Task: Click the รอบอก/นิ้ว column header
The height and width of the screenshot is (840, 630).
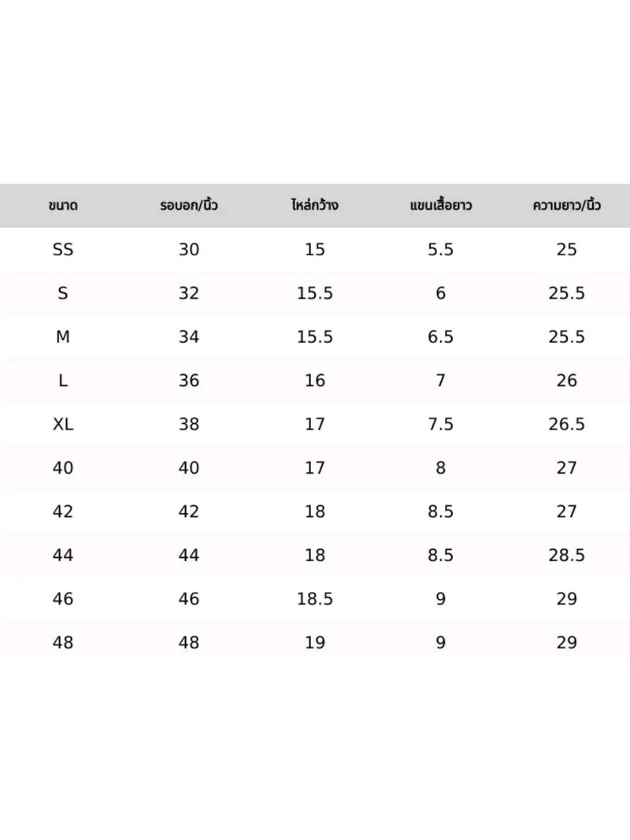Action: [x=189, y=205]
